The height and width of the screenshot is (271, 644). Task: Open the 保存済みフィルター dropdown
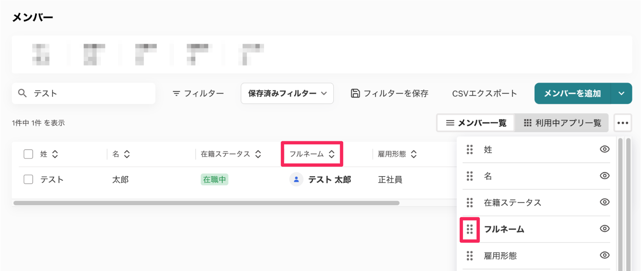pyautogui.click(x=287, y=93)
